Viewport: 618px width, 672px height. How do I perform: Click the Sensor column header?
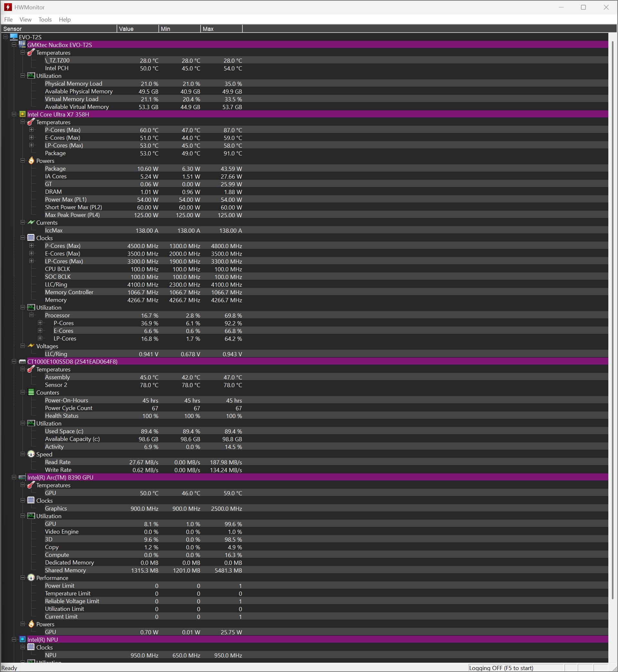click(x=59, y=29)
